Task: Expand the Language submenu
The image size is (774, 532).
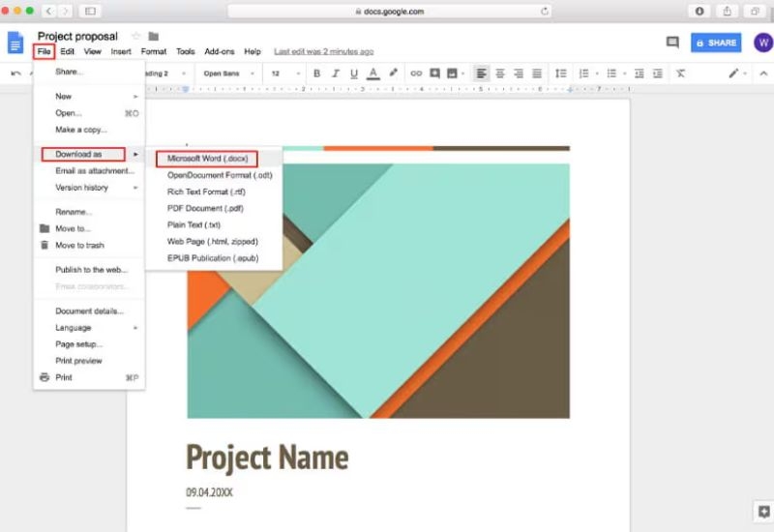Action: point(89,328)
